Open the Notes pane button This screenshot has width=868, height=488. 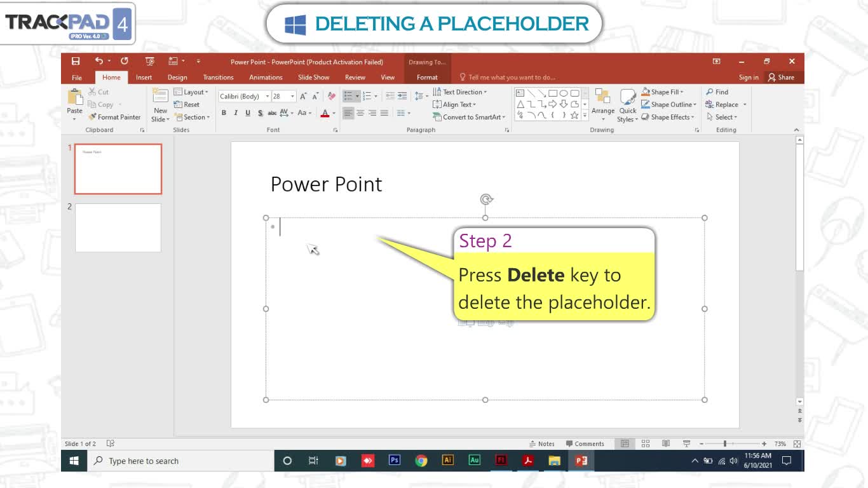click(542, 444)
